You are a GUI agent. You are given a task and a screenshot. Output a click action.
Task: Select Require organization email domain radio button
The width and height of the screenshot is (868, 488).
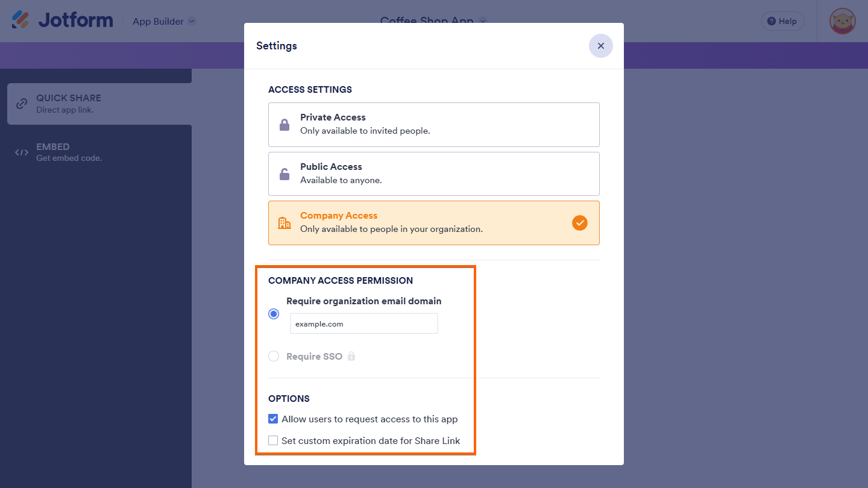point(274,314)
